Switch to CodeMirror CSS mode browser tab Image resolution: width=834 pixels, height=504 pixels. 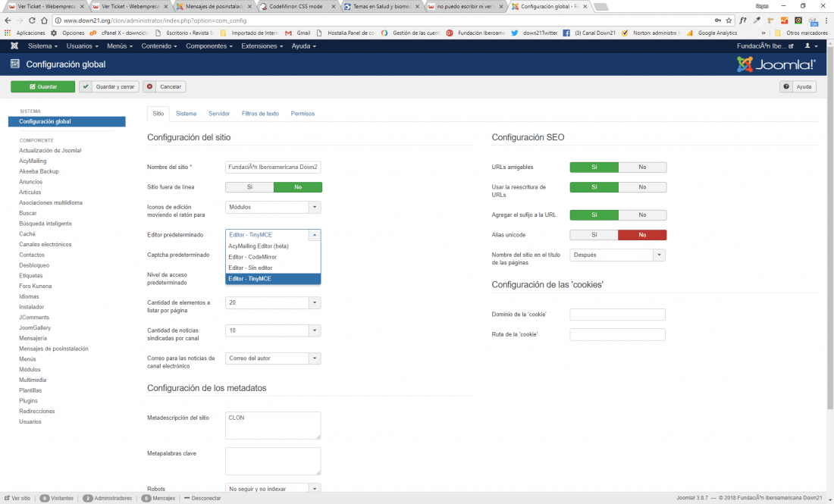tap(296, 6)
